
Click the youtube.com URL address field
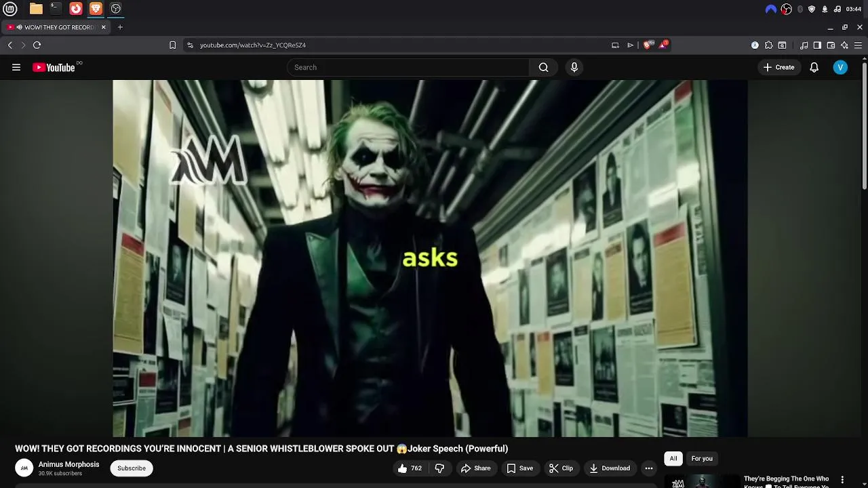click(x=400, y=45)
